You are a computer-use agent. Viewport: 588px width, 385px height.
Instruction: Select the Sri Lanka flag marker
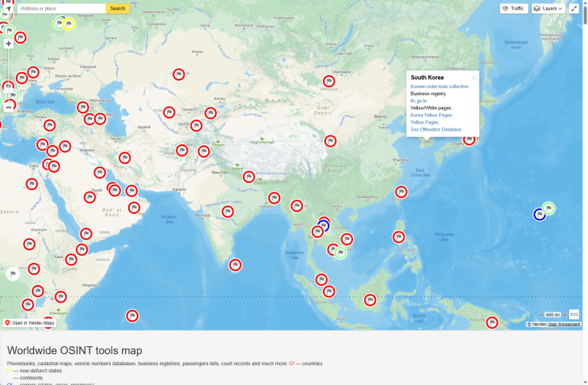pos(235,265)
